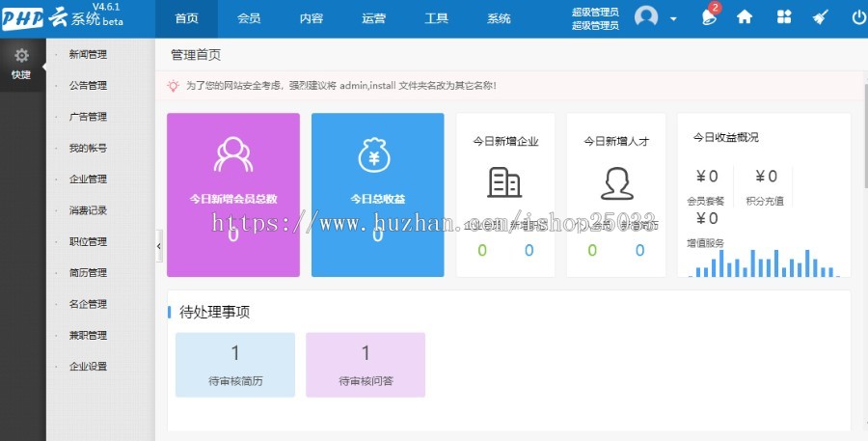Open 职位管理 in sidebar
Image resolution: width=868 pixels, height=441 pixels.
pos(88,241)
